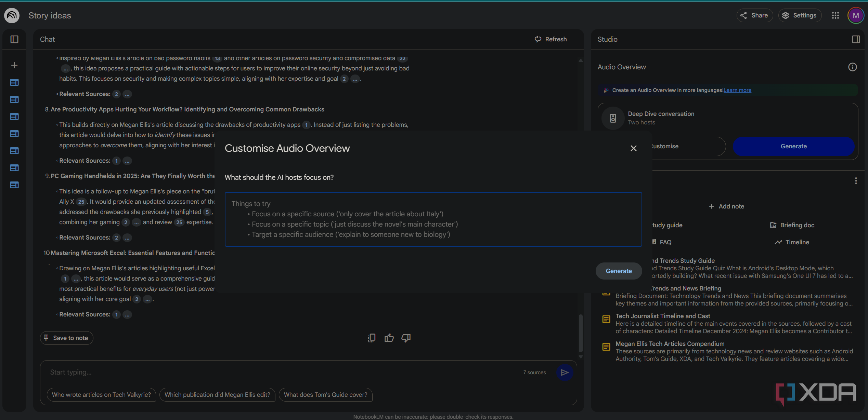
Task: Open the account avatar M
Action: point(856,15)
